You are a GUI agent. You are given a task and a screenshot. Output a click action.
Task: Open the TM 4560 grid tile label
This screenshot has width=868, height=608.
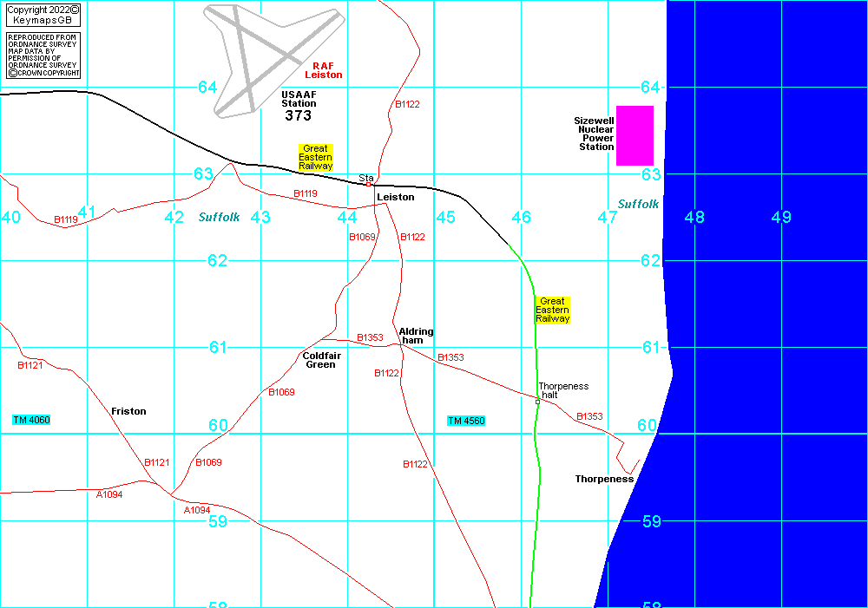point(466,422)
